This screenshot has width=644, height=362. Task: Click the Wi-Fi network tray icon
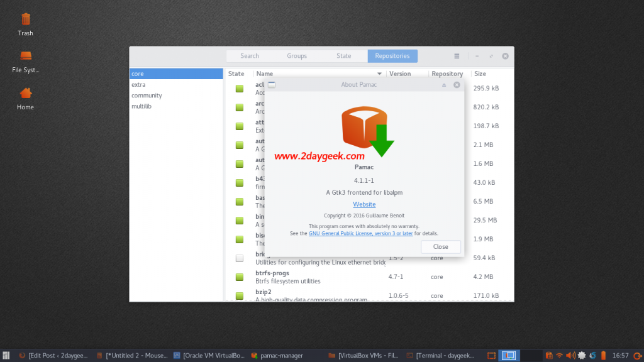point(559,354)
